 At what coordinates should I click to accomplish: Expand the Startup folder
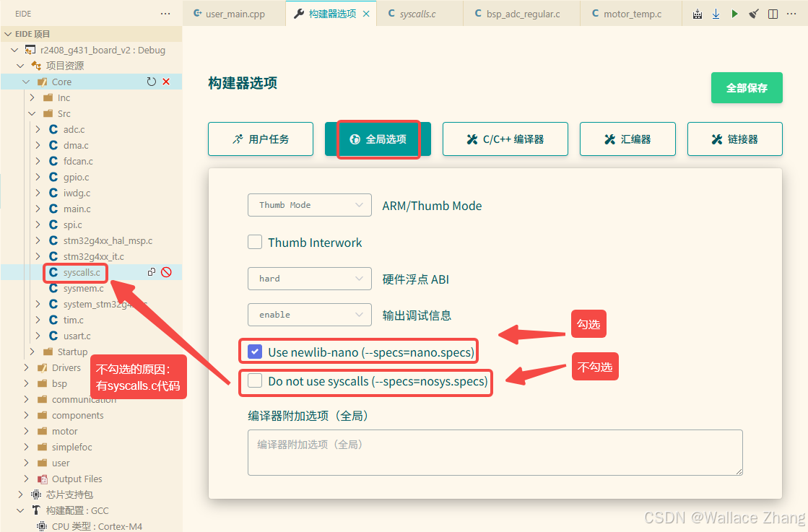pos(32,352)
